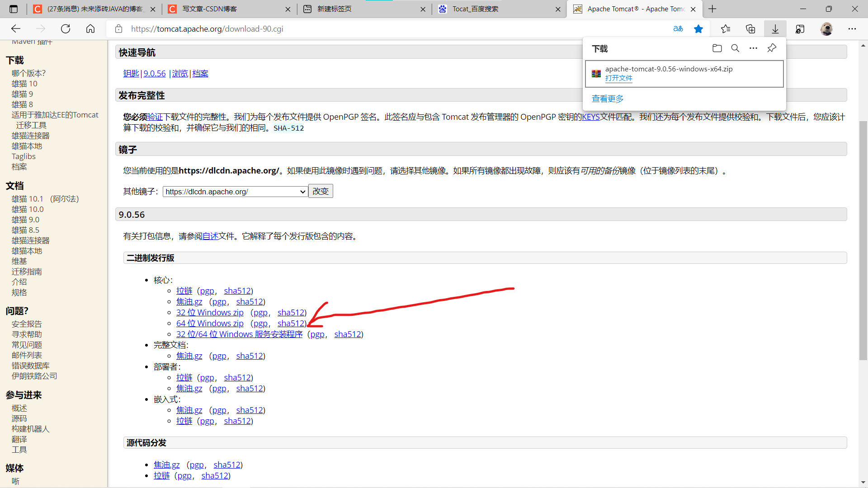Refresh the Tomcat download page
The image size is (868, 488).
coord(65,28)
